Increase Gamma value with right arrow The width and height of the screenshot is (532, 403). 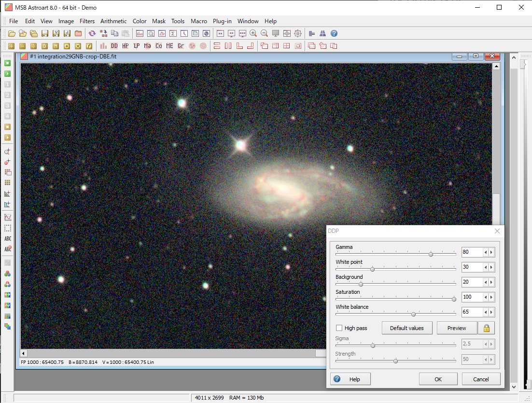[491, 252]
